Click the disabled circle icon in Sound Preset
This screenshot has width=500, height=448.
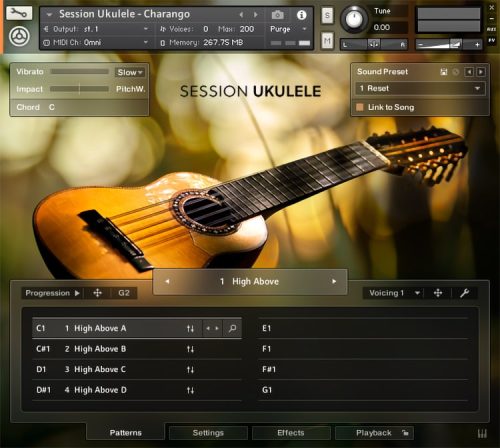[456, 72]
